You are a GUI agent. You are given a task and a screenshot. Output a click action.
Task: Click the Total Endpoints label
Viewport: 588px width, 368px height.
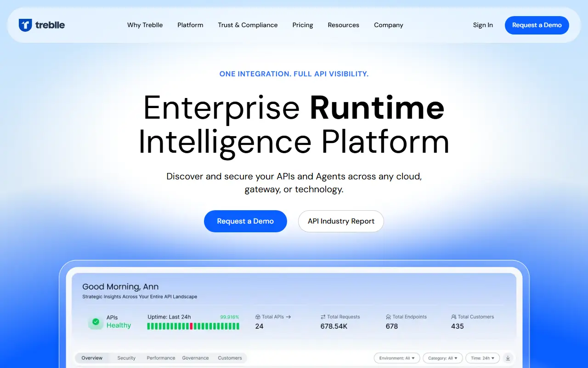pyautogui.click(x=410, y=317)
